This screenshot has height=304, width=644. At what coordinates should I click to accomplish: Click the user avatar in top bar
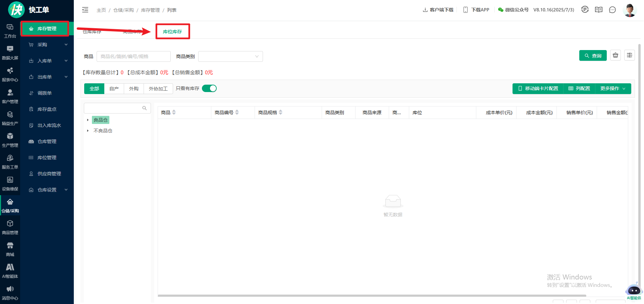coord(630,10)
